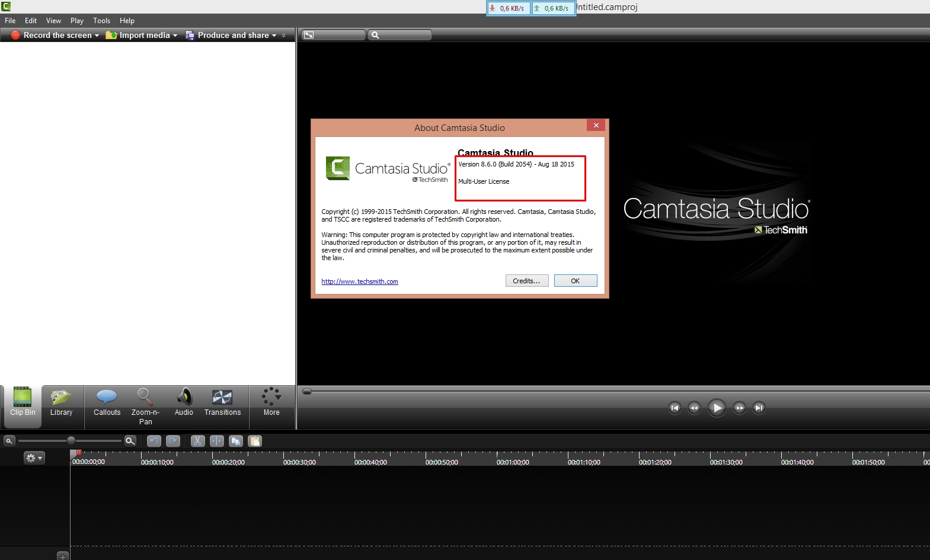This screenshot has height=560, width=930.
Task: Close the About Camtasia Studio dialog
Action: [596, 126]
